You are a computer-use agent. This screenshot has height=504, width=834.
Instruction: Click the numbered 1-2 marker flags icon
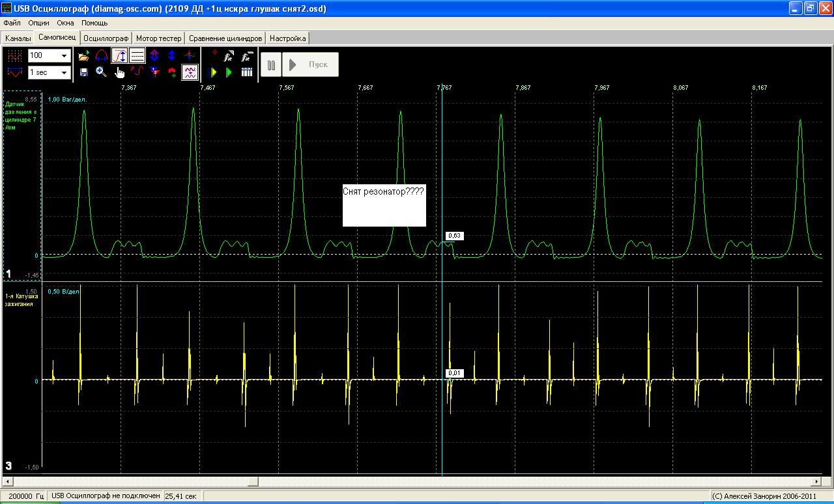154,72
